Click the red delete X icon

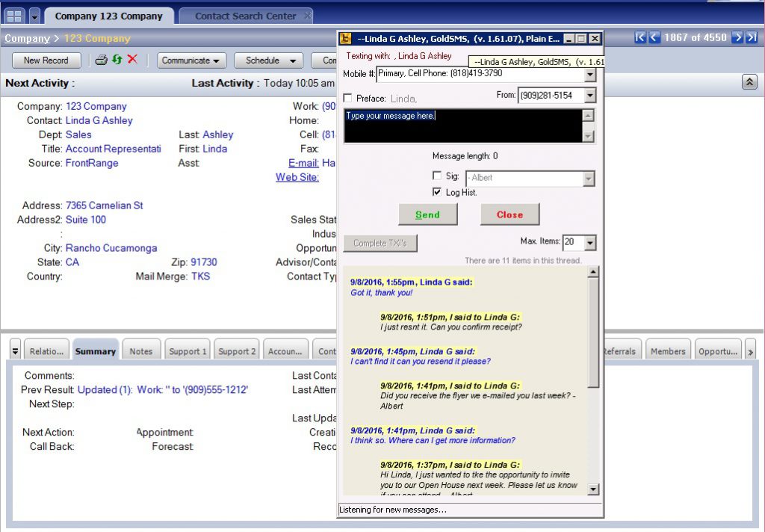coord(132,60)
